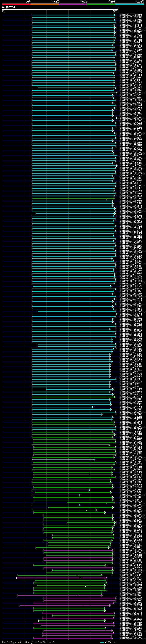This screenshot has width=146, height=644.
Task: Select UniRef100_C5JH13 label
Action: (x=131, y=324)
